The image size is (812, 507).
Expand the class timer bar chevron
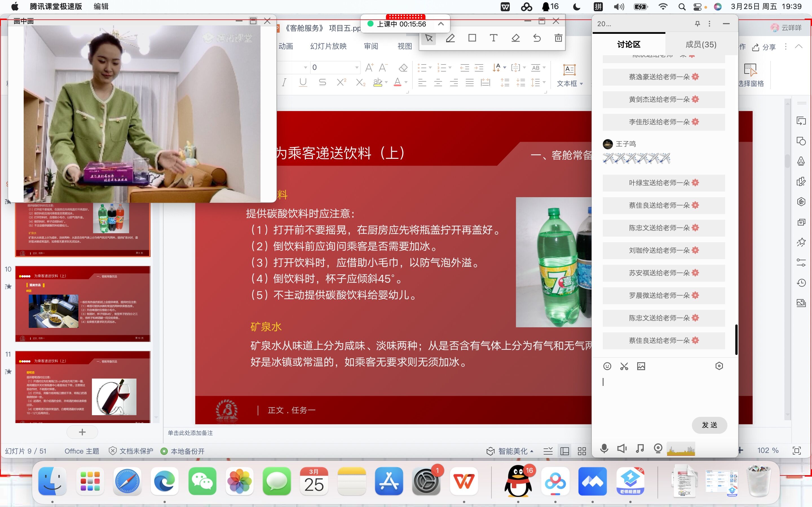pyautogui.click(x=441, y=24)
